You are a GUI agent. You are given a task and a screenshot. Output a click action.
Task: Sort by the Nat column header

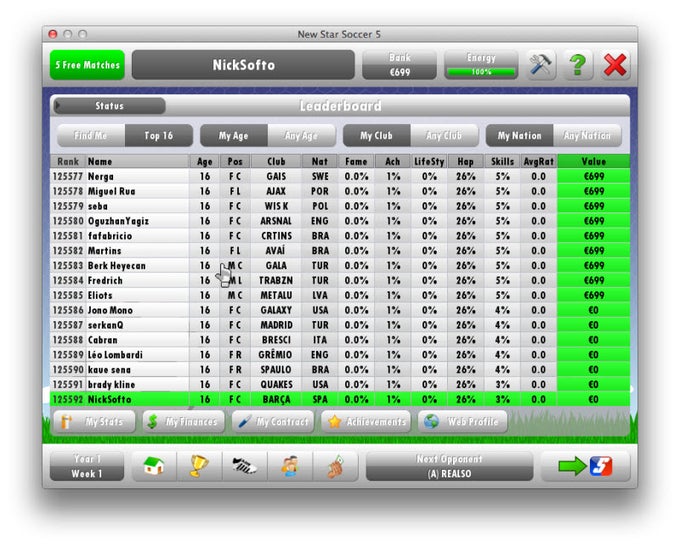click(320, 161)
